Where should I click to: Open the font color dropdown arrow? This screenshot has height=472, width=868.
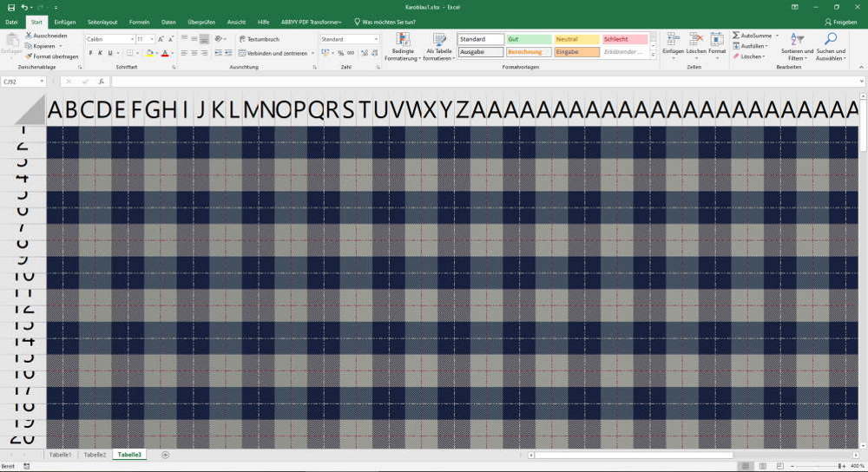pyautogui.click(x=172, y=54)
